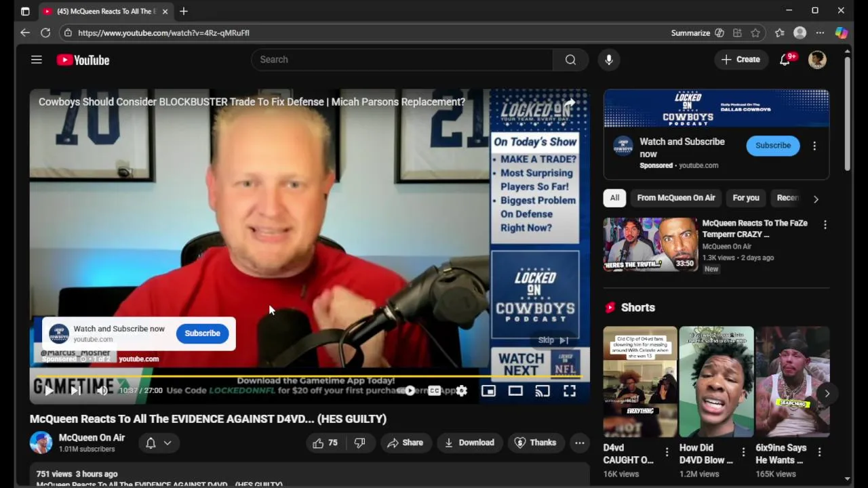Image resolution: width=868 pixels, height=488 pixels.
Task: Open options for How Did D4VD short
Action: coord(743,452)
